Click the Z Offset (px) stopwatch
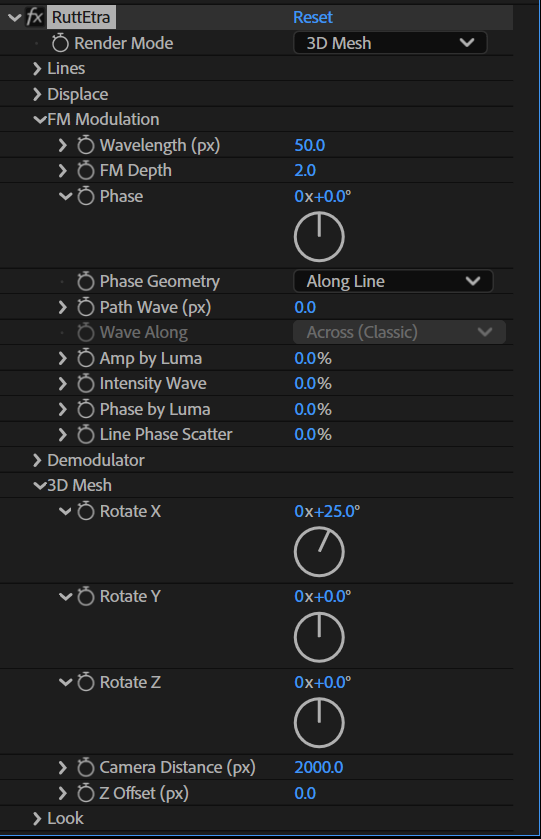Viewport: 541px width, 839px height. [x=86, y=793]
